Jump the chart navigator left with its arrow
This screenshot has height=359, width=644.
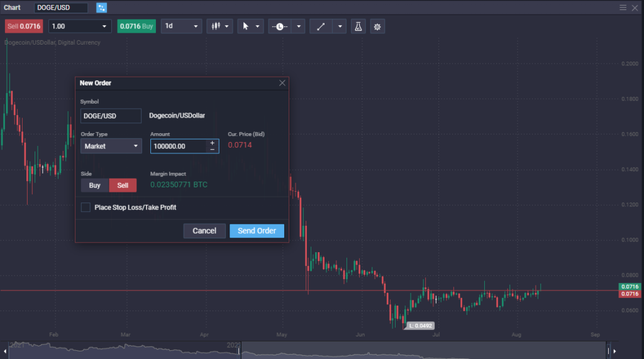pyautogui.click(x=5, y=351)
